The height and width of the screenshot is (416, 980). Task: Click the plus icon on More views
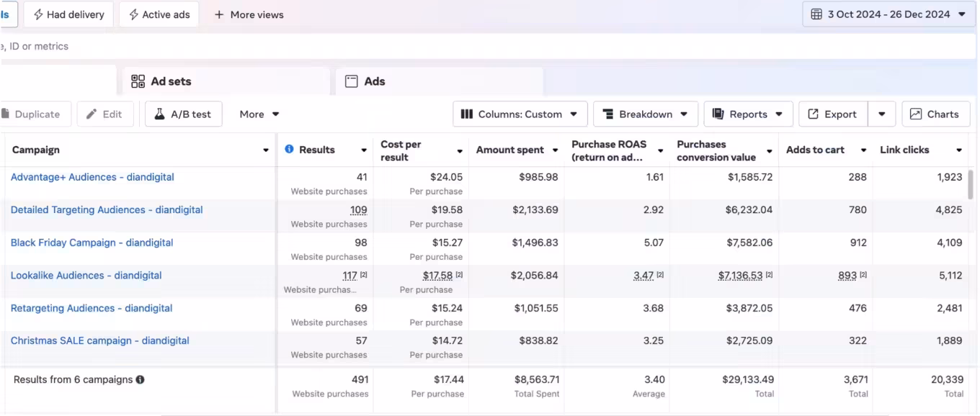tap(219, 14)
